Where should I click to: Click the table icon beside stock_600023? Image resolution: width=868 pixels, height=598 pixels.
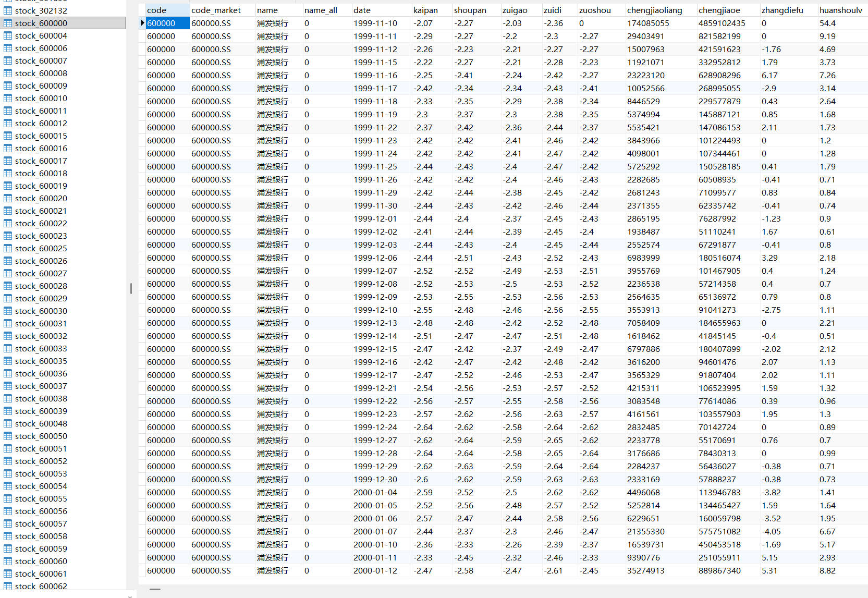point(8,236)
